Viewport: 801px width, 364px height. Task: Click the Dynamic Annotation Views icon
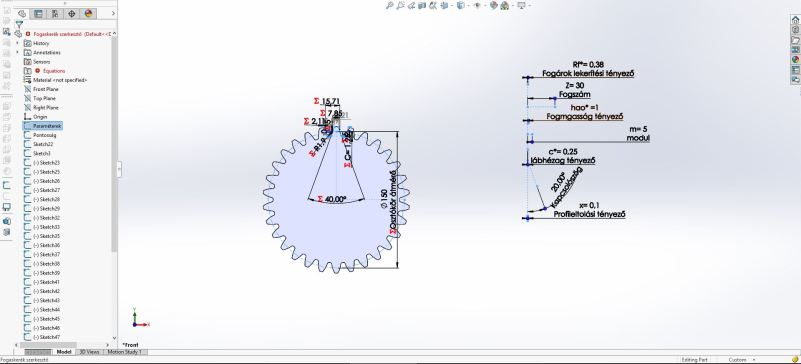coord(433,6)
